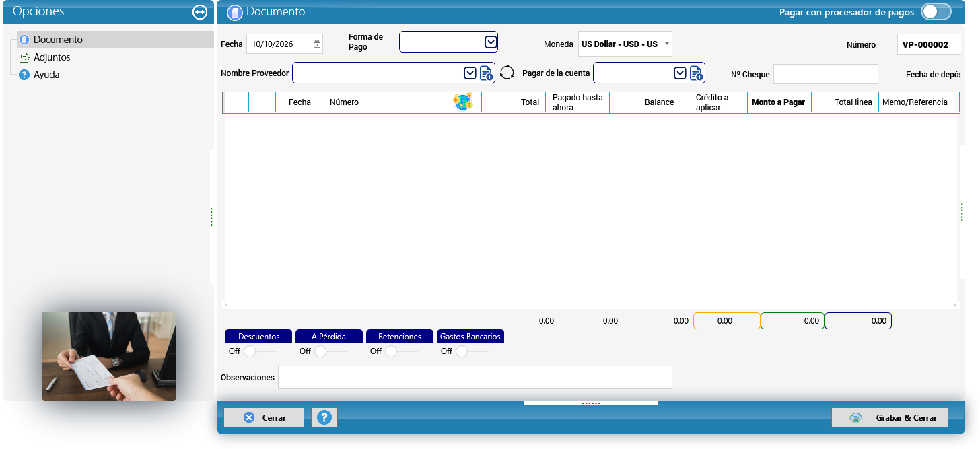Click the Monto a Pagar column header
The image size is (980, 449).
(779, 102)
